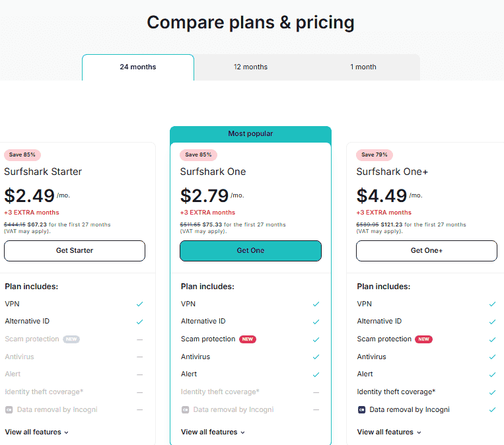Switch to the 12 months tab
Screen dimensions: 504x445
pos(250,67)
